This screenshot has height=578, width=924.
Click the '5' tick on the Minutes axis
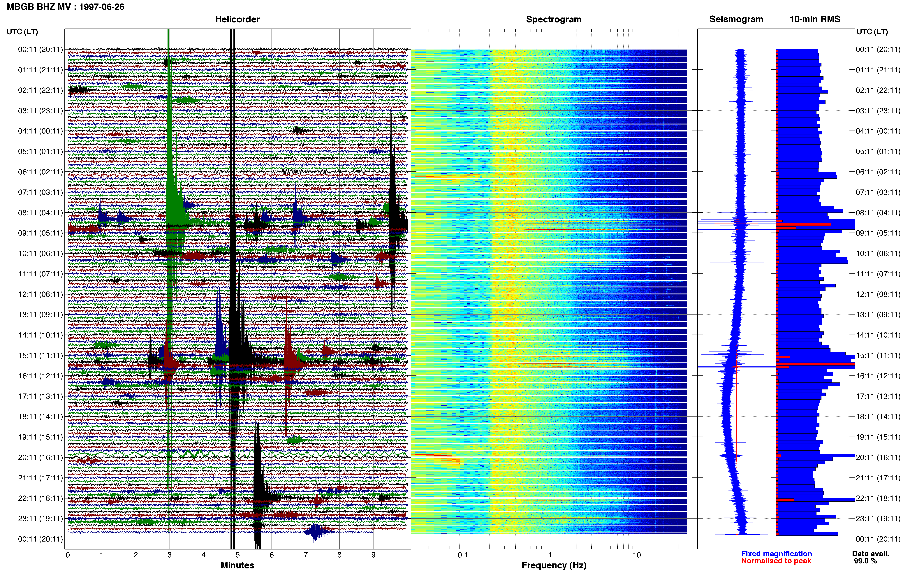(238, 555)
